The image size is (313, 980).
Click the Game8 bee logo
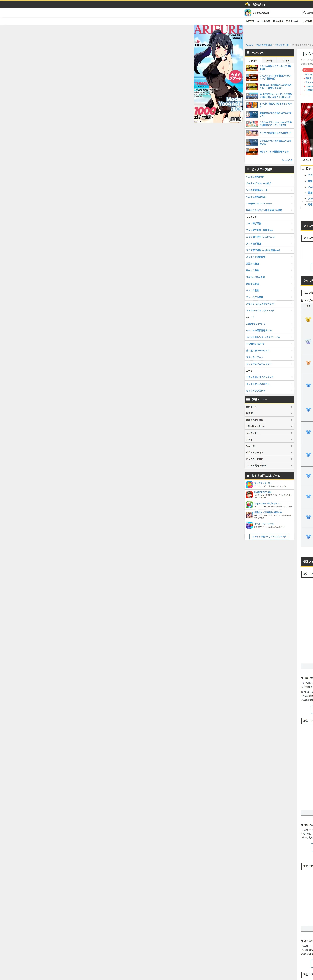(247, 5)
